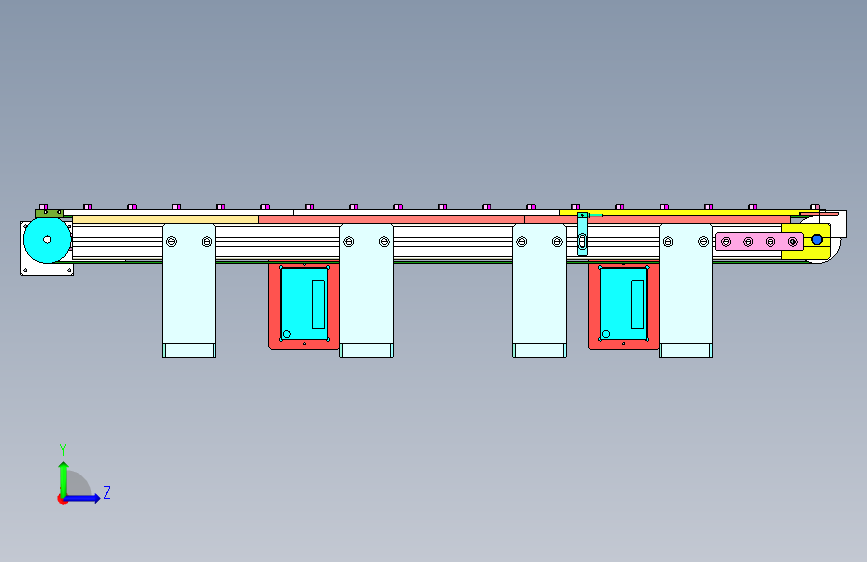The image size is (867, 562).
Task: Select the large cyan drive pulley wheel
Action: click(x=47, y=240)
